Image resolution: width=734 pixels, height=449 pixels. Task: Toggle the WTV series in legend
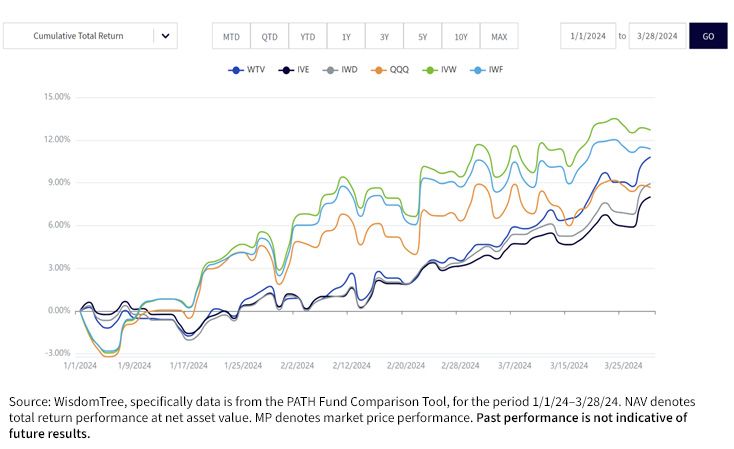247,70
